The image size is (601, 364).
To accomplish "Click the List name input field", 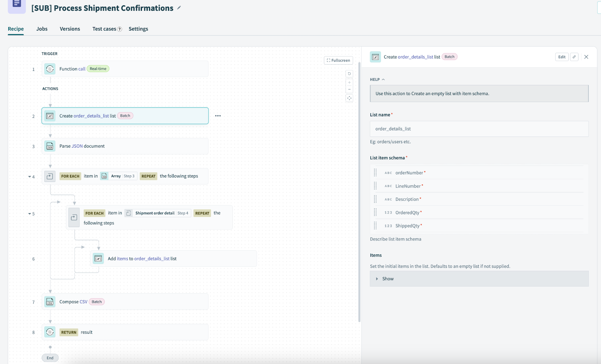I will click(479, 129).
